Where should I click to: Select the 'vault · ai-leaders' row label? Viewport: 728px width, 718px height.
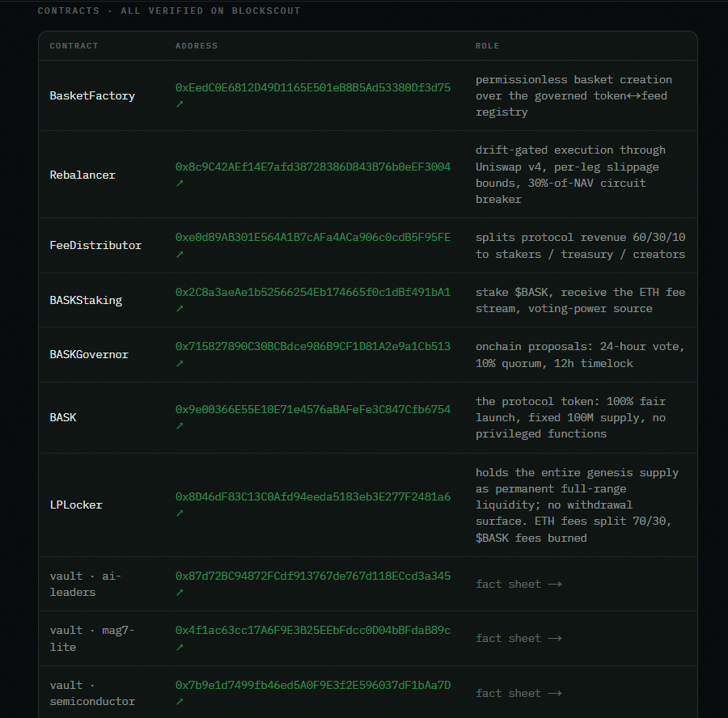point(86,585)
